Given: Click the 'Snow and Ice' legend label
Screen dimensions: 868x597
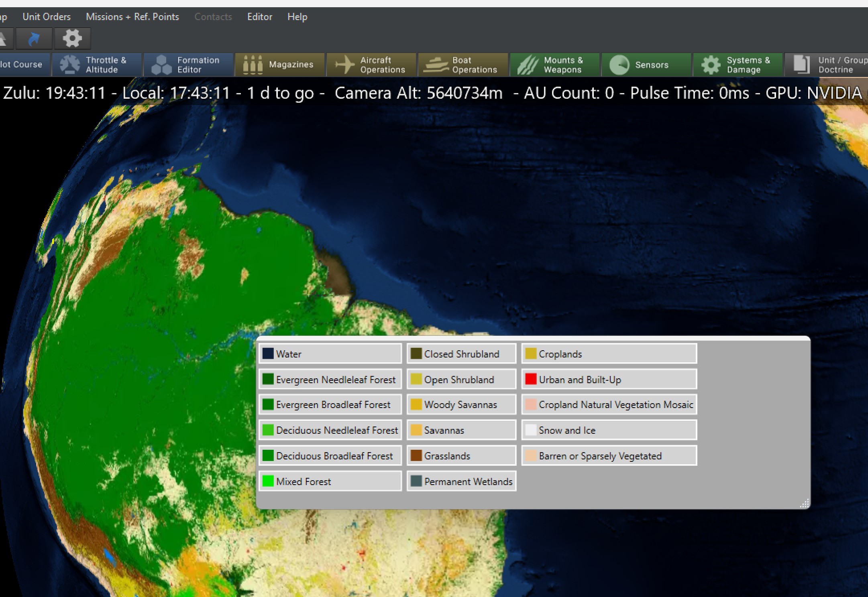Looking at the screenshot, I should click(567, 430).
